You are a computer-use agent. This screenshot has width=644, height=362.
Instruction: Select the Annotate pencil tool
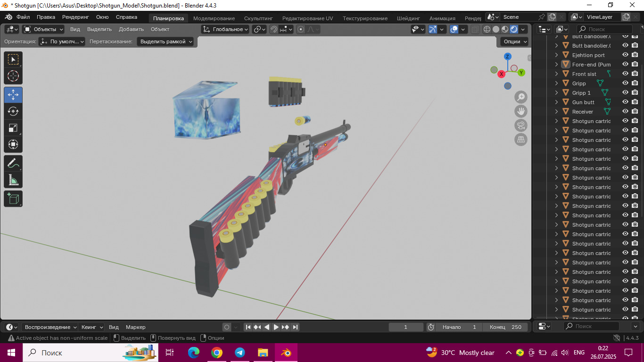13,164
